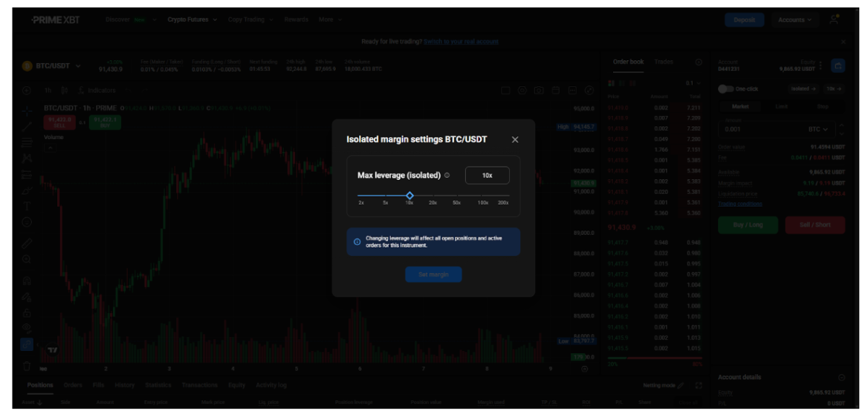Switch to the Trades tab
Viewport: 868px width, 415px height.
tap(663, 62)
